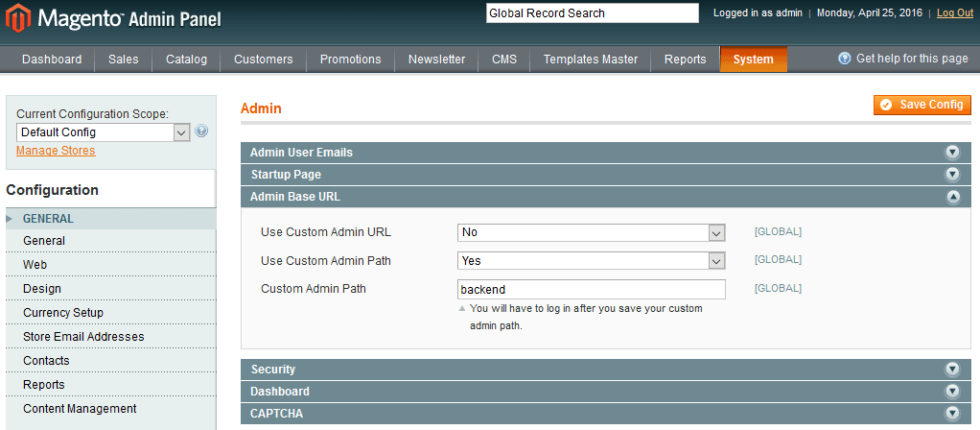Open the Current Configuration Scope dropdown
The width and height of the screenshot is (980, 430).
pos(104,132)
